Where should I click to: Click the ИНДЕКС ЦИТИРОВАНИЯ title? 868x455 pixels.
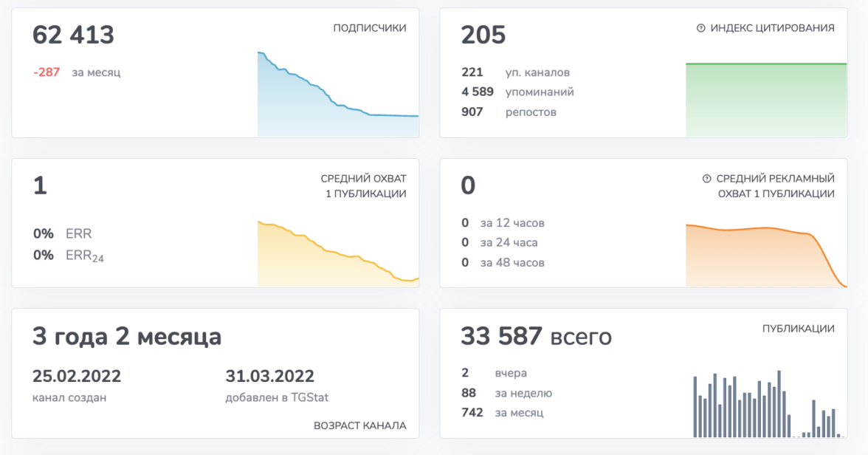(x=772, y=28)
